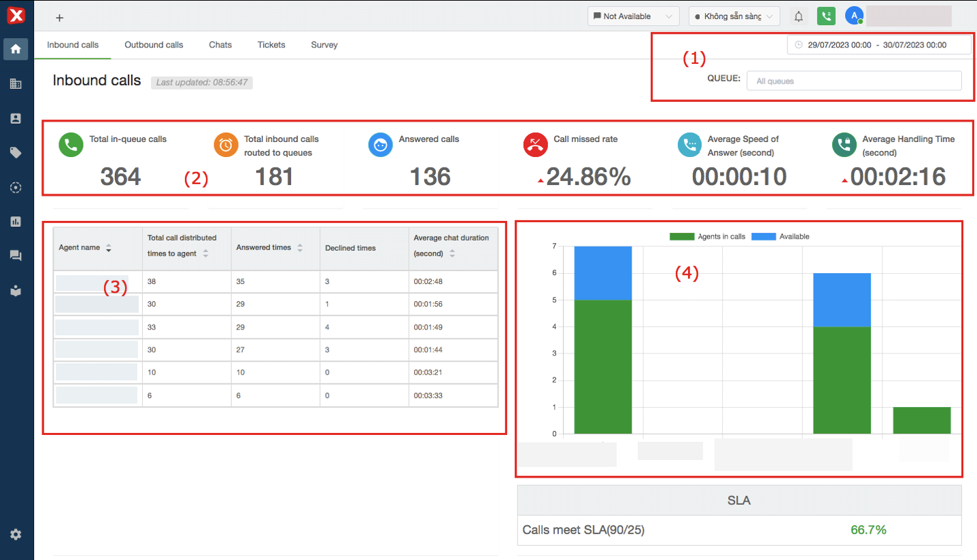Click the Home icon in sidebar
Viewport: 977px width, 560px height.
point(16,49)
